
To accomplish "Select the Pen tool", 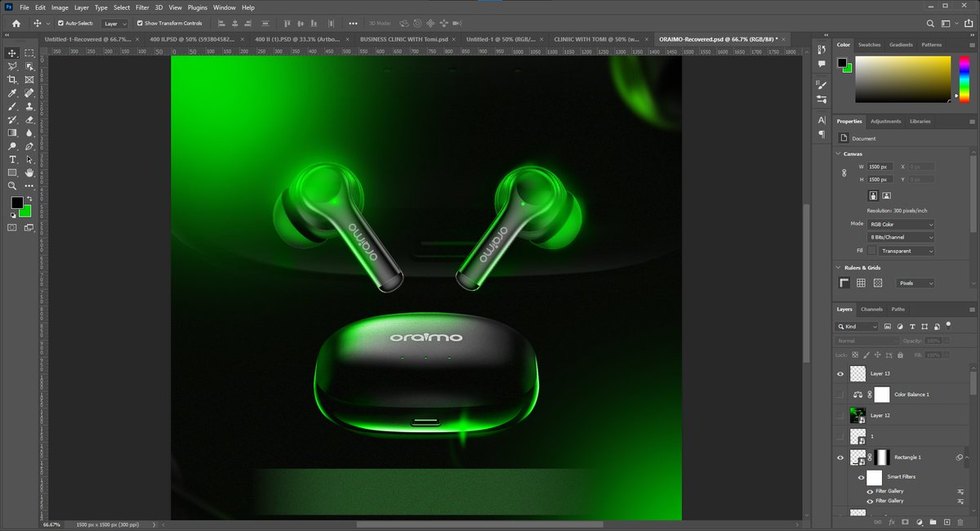I will coord(29,146).
